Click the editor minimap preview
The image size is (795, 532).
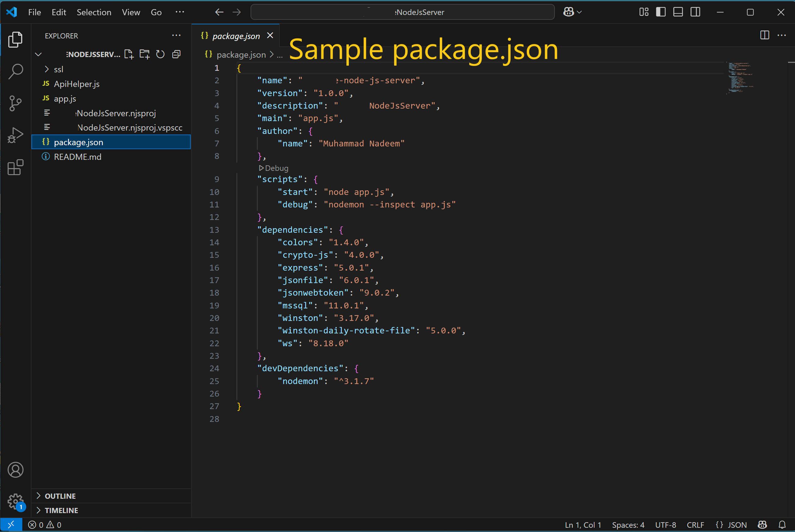tap(740, 77)
